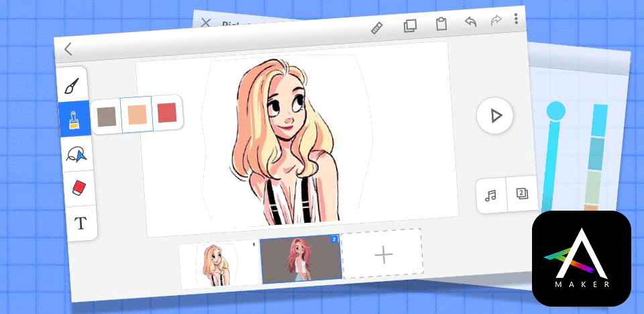Select the paint fill brush tool
644x314 pixels.
pos(74,118)
